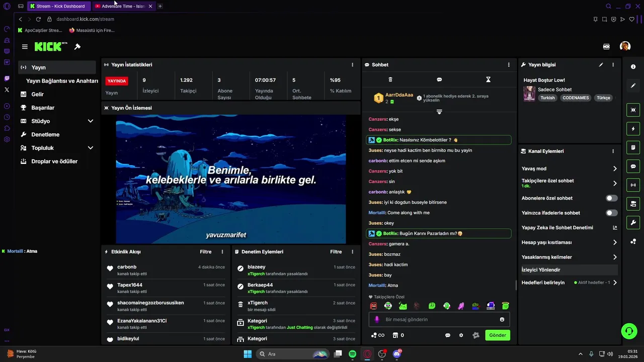Screen dimensions: 644x362
Task: Toggle lightning bolt widget icon in right sidebar
Action: 633,129
